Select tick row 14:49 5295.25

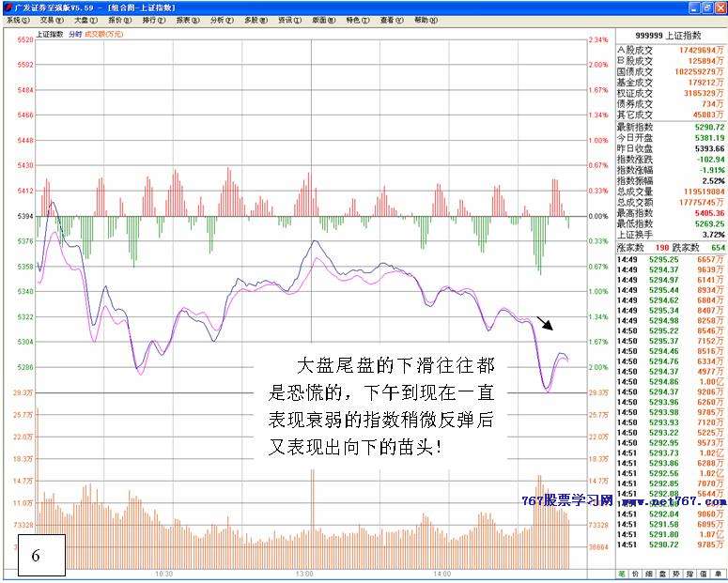(671, 259)
